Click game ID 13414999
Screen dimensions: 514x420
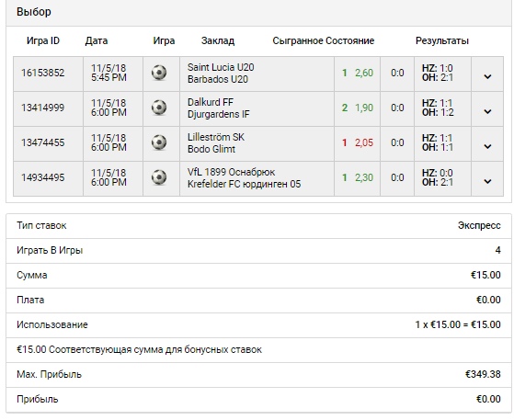pos(43,108)
